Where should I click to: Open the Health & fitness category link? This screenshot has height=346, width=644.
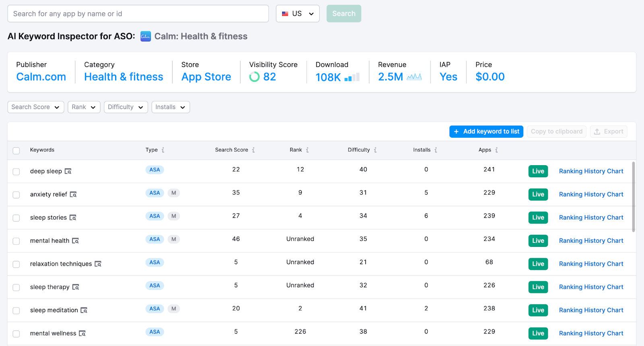coord(124,77)
